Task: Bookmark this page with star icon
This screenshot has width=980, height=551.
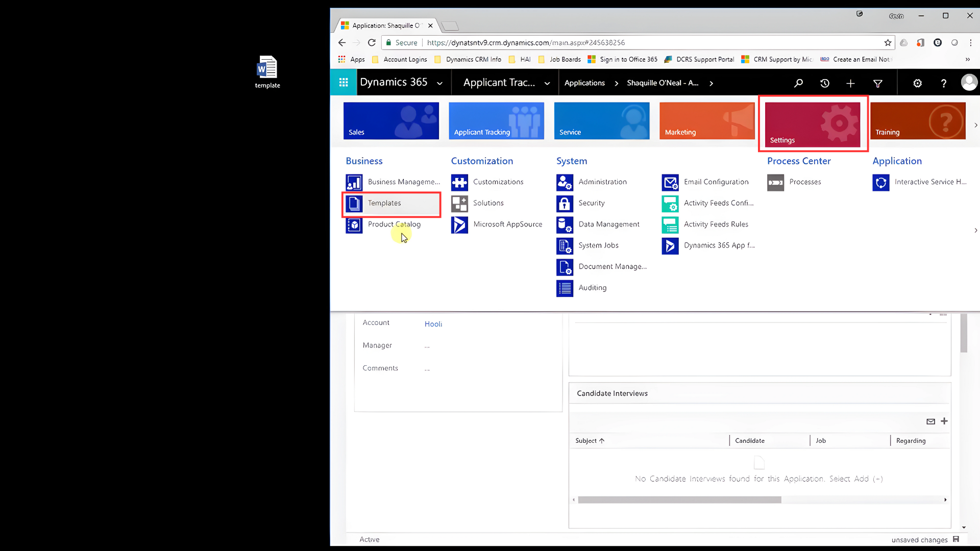Action: coord(888,43)
